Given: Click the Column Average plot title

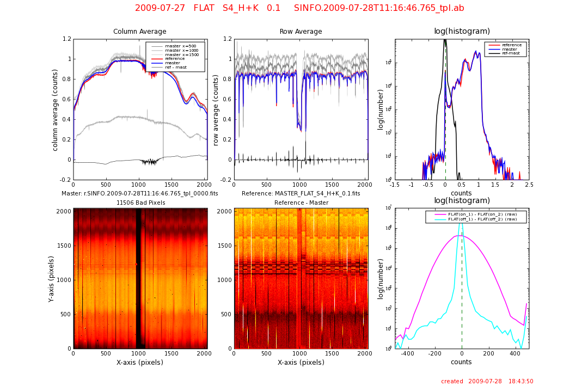Looking at the screenshot, I should 140,32.
